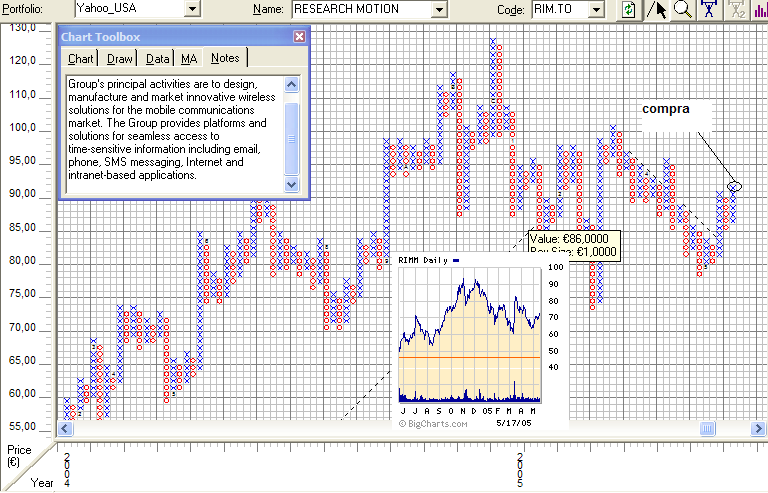Select the line and pointer drawing tool
768x493 pixels.
click(x=656, y=9)
